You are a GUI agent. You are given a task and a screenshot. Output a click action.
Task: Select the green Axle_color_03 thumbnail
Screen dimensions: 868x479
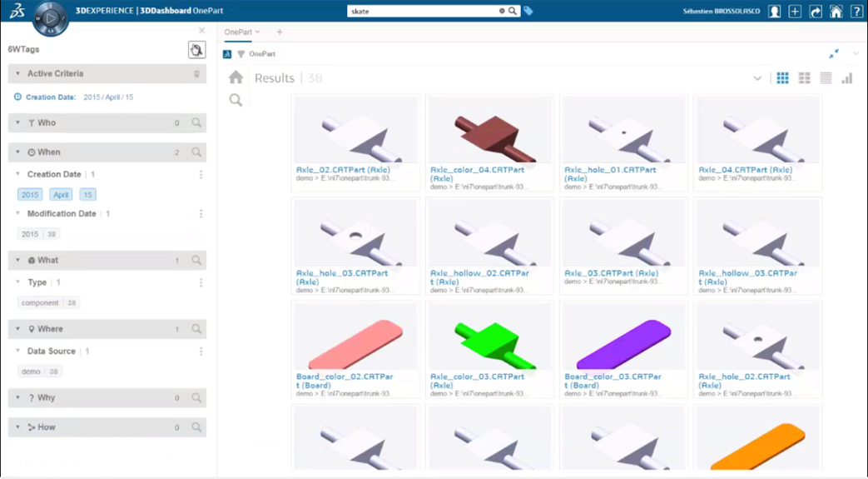[489, 337]
